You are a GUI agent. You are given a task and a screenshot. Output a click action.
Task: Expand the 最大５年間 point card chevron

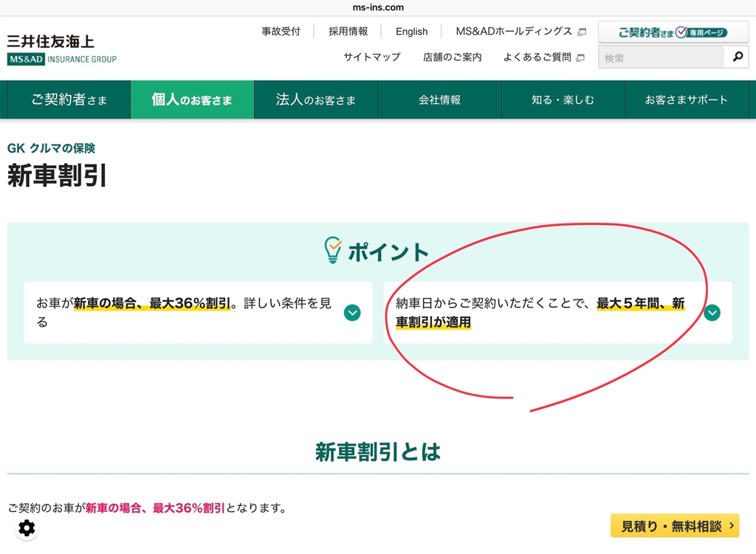(x=712, y=313)
